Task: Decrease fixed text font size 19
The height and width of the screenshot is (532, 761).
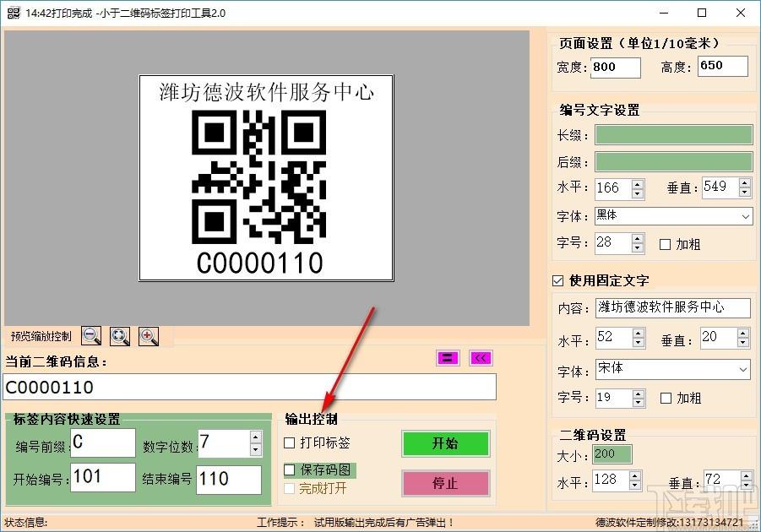Action: [639, 404]
